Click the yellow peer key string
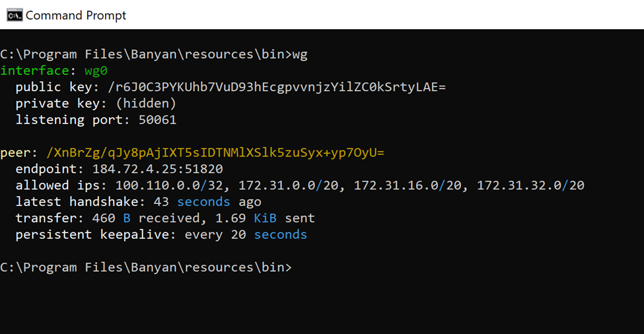Viewport: 644px width, 334px height. point(215,153)
